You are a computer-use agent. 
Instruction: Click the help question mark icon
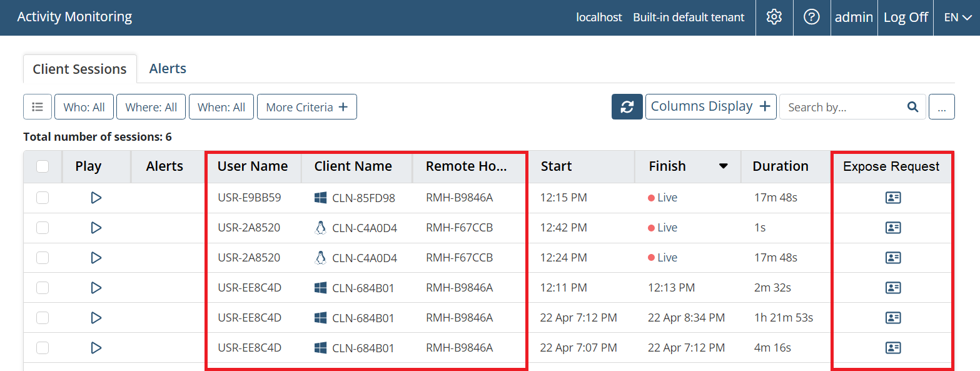point(811,18)
